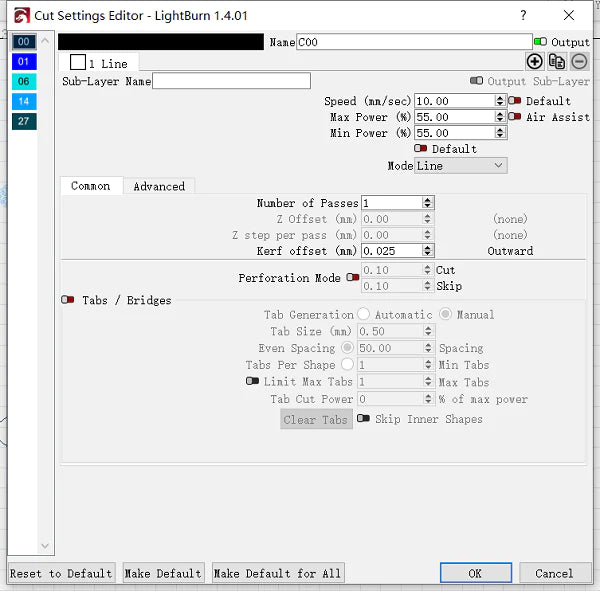This screenshot has width=600, height=591.
Task: Toggle the Speed Default switch
Action: [x=515, y=101]
